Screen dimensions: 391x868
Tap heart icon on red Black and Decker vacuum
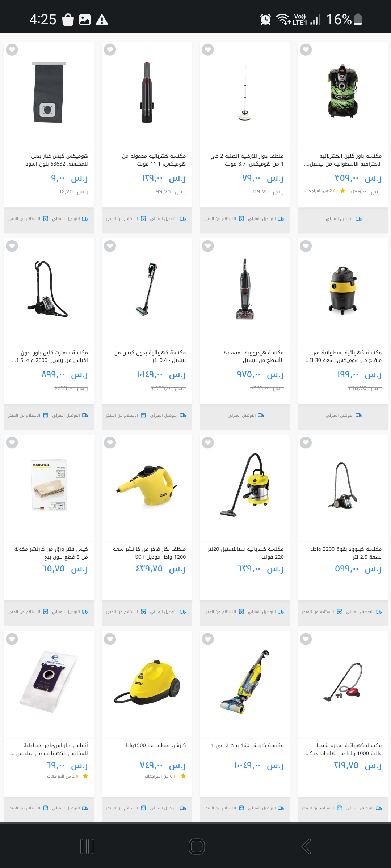coord(306,639)
